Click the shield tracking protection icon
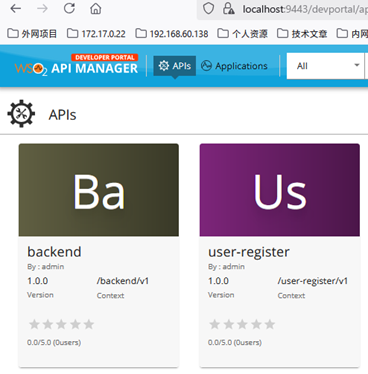Screen dimensions: 368x374 click(x=208, y=9)
